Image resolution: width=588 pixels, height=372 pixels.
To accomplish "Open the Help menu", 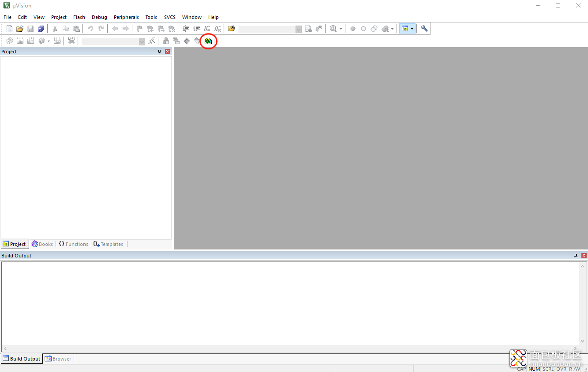I will [213, 17].
